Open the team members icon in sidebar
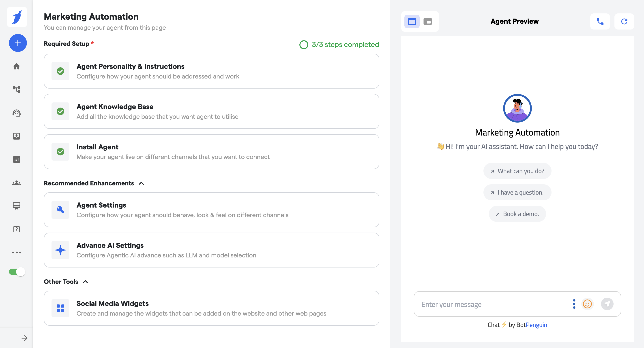 (17, 183)
